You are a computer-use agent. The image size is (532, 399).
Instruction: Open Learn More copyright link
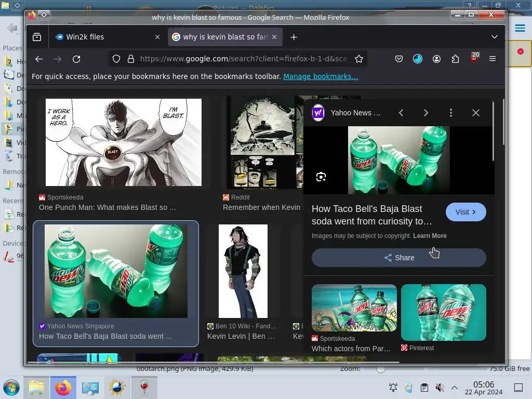click(x=430, y=236)
